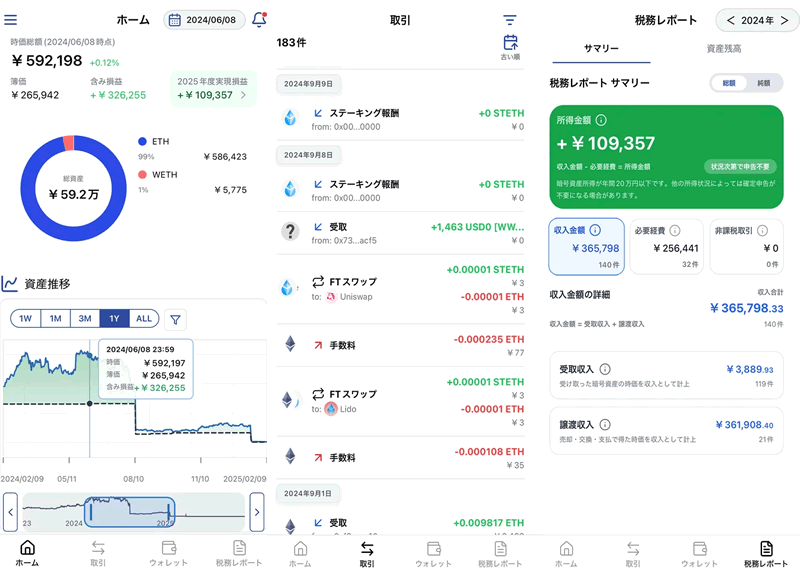The height and width of the screenshot is (577, 800).
Task: Switch the report toggle to 純額
Action: pos(763,84)
